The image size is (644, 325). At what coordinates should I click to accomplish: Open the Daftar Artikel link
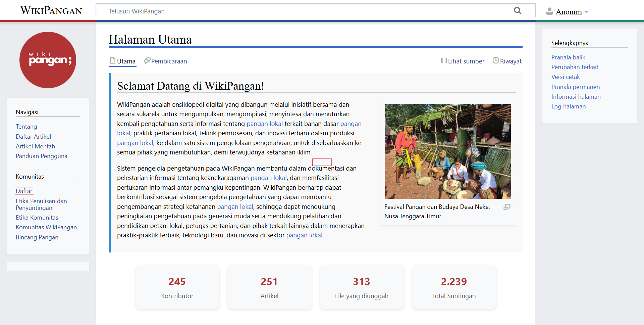click(34, 137)
